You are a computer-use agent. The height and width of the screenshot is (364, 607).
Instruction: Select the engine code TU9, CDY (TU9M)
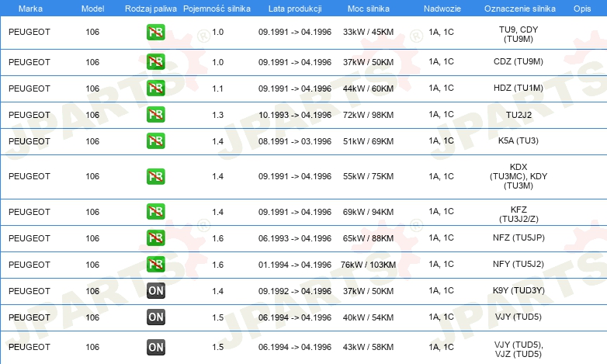point(519,34)
